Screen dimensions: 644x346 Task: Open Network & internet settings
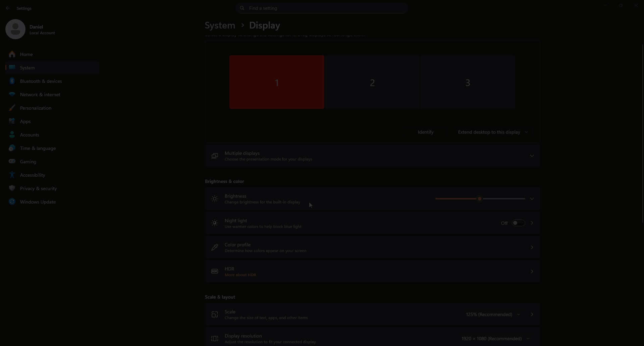pos(40,94)
